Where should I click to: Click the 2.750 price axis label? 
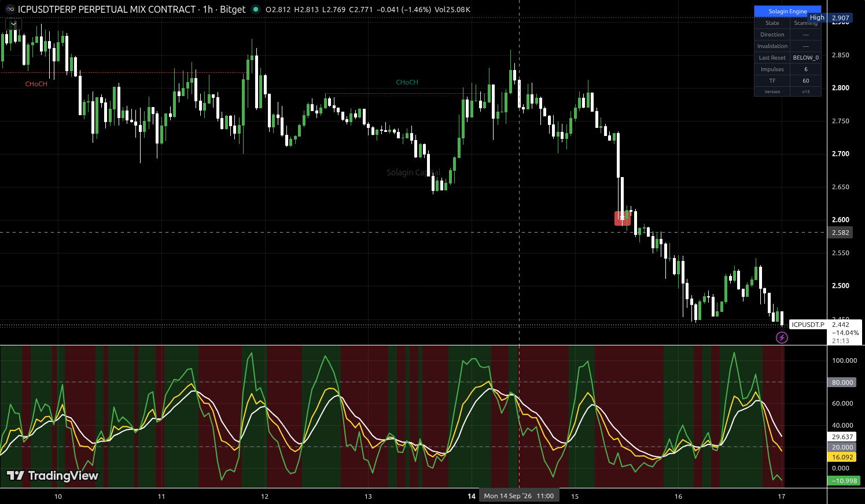coord(841,122)
